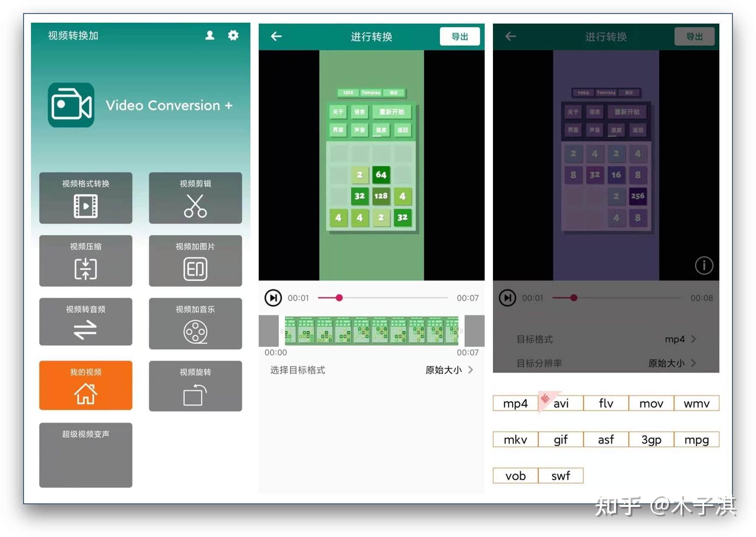
Task: Open the user profile icon
Action: pos(210,35)
